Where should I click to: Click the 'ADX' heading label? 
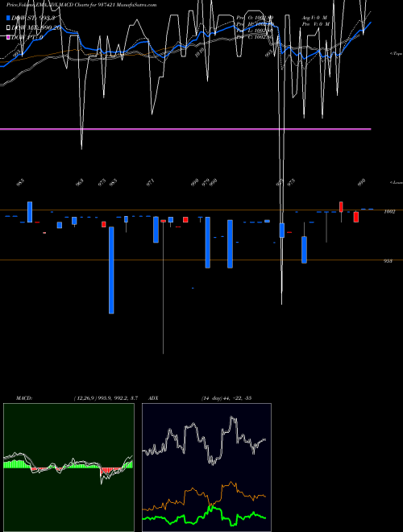[x=153, y=398]
